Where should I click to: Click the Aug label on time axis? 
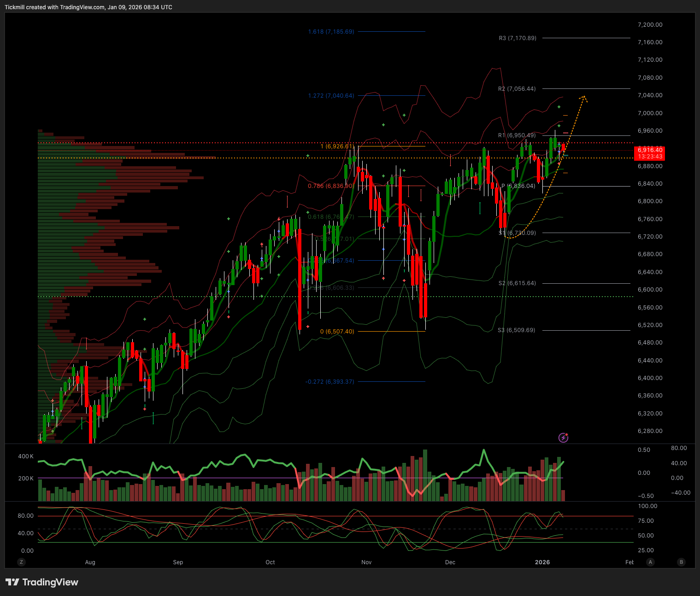(90, 562)
